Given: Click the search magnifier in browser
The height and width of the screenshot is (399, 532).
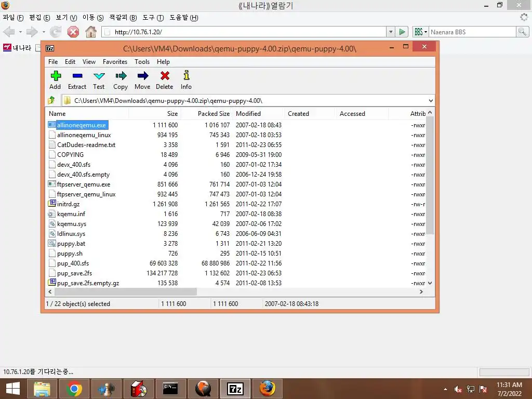Looking at the screenshot, I should point(522,32).
